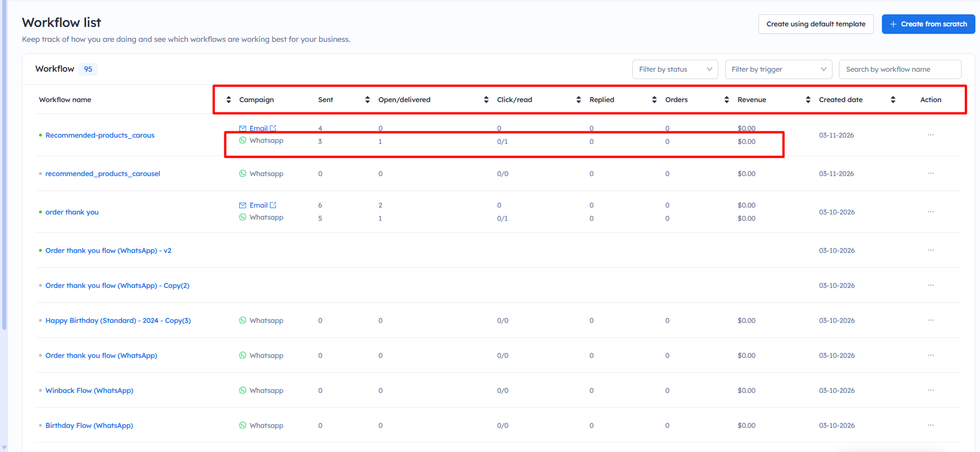The width and height of the screenshot is (980, 452).
Task: Click Create using default template
Action: coord(815,24)
